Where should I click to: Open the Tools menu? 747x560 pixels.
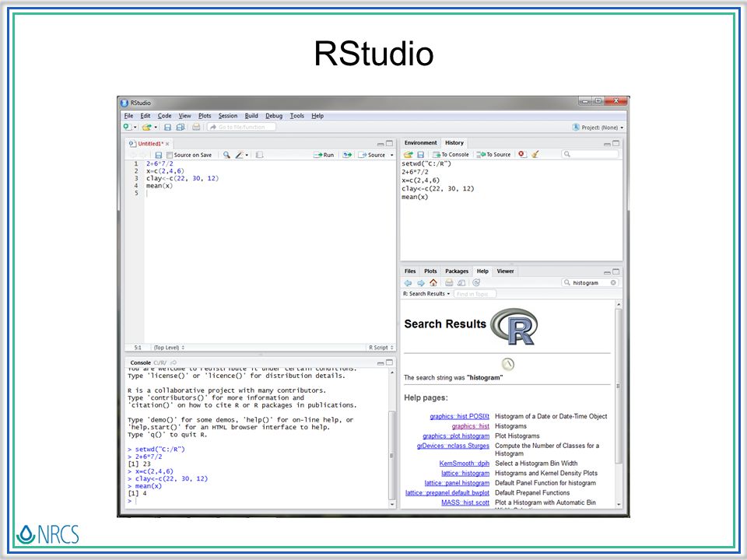(296, 116)
